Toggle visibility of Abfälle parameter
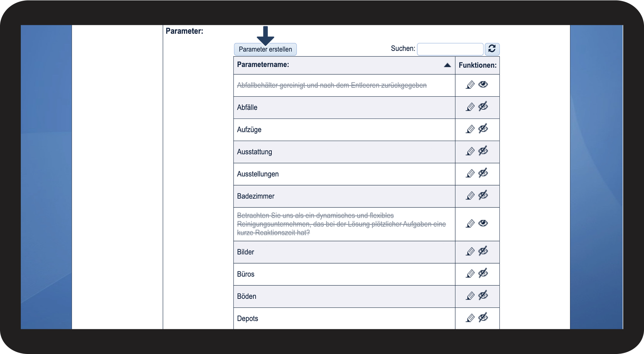Image resolution: width=644 pixels, height=354 pixels. (x=483, y=107)
